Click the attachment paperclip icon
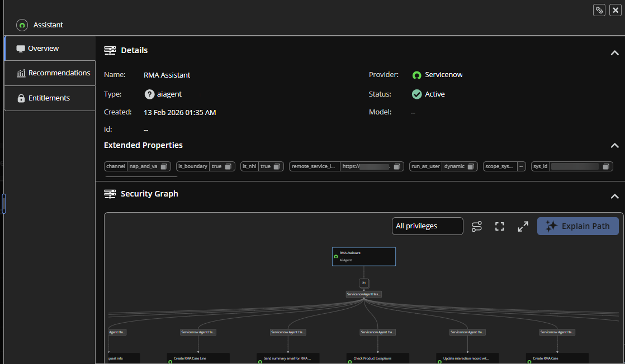The image size is (625, 364). [599, 10]
